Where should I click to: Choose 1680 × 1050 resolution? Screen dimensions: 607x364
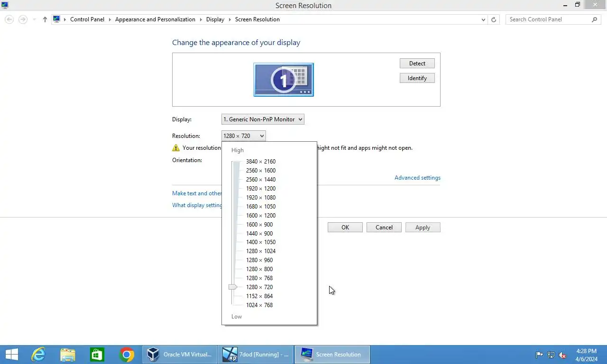[260, 207]
